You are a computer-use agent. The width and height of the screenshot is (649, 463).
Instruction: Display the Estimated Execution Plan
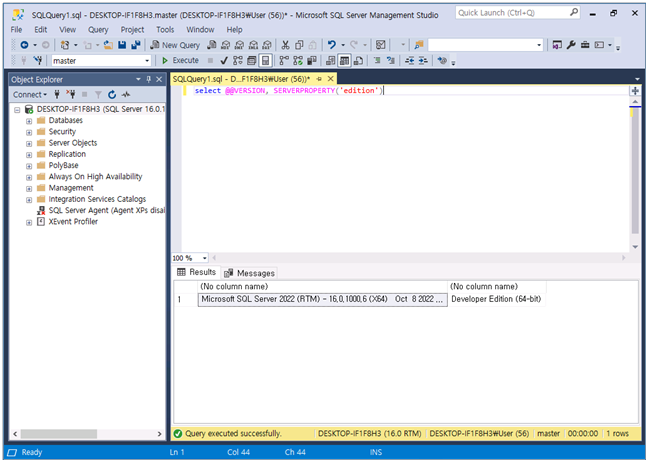click(x=238, y=61)
